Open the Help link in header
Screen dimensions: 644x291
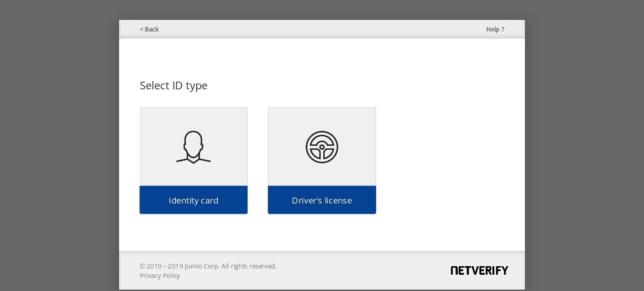pyautogui.click(x=492, y=29)
